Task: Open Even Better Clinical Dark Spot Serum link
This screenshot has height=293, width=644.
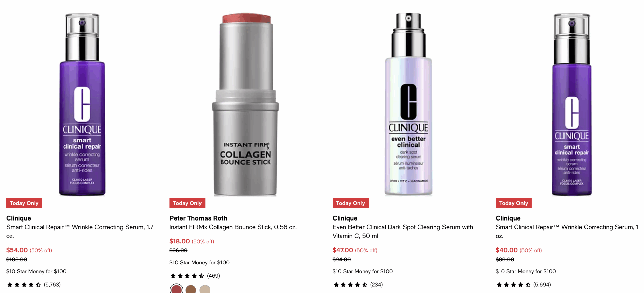Action: click(x=403, y=231)
